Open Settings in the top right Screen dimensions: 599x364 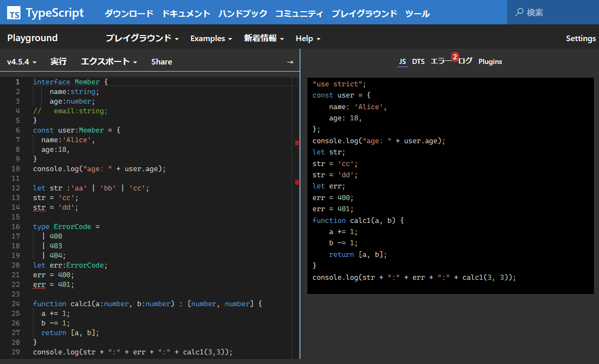[x=581, y=39]
